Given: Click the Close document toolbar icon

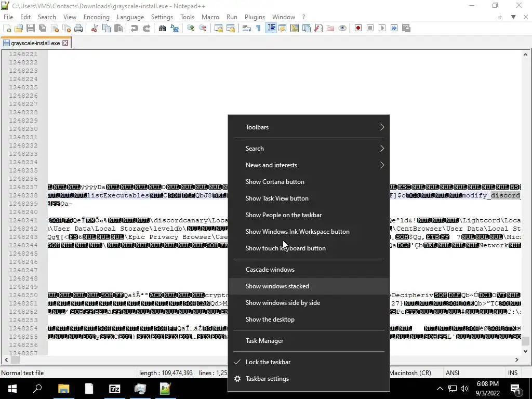Looking at the screenshot, I should (x=55, y=28).
